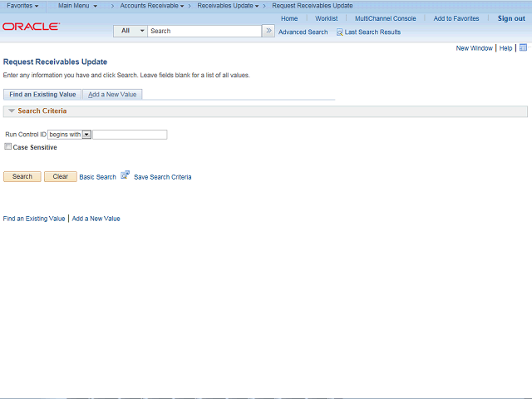
Task: Open the Last Search Results icon
Action: click(339, 32)
